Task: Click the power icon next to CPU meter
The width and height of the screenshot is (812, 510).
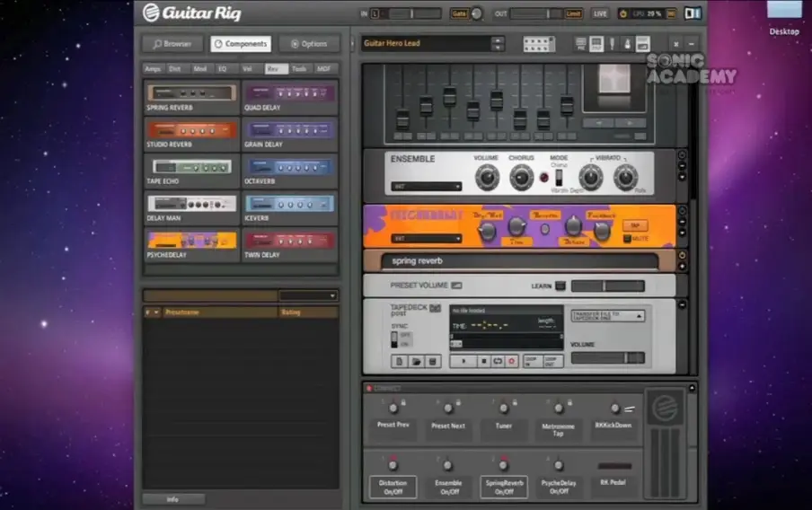Action: click(x=623, y=14)
